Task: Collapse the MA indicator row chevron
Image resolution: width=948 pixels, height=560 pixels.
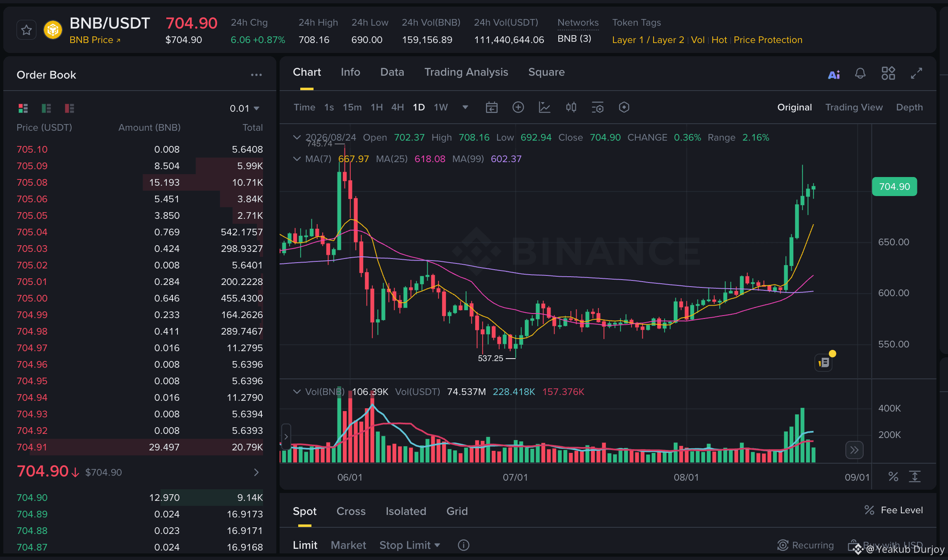Action: click(297, 159)
